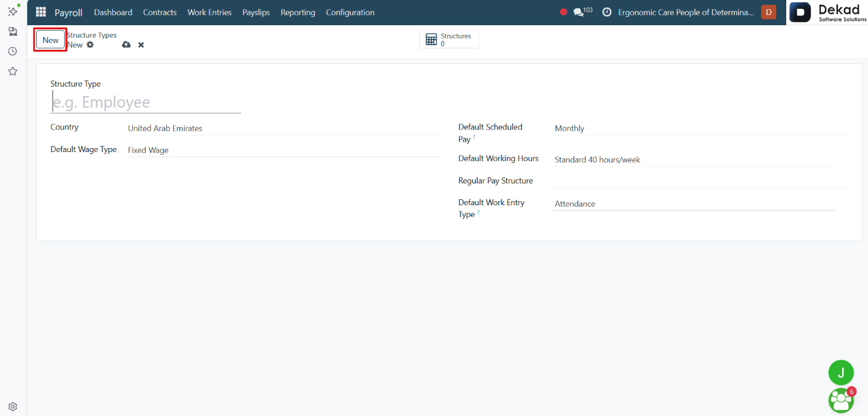Open the Dashboard menu
The image size is (868, 416).
pos(113,12)
